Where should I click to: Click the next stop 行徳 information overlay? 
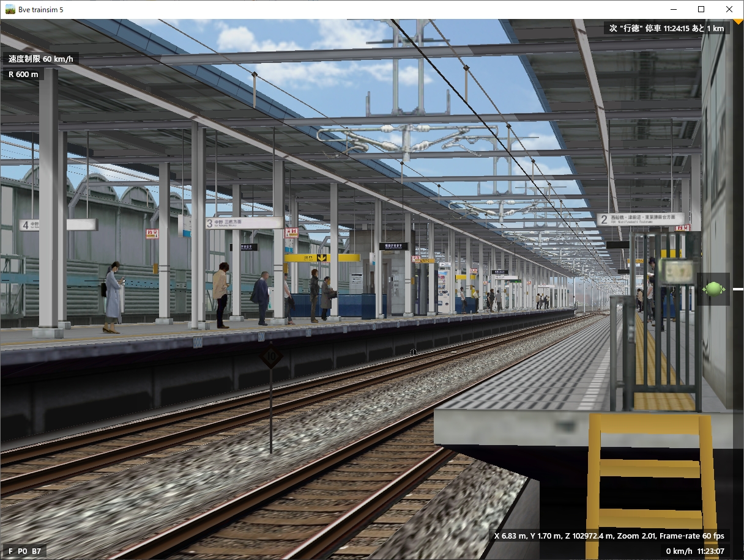(x=666, y=28)
